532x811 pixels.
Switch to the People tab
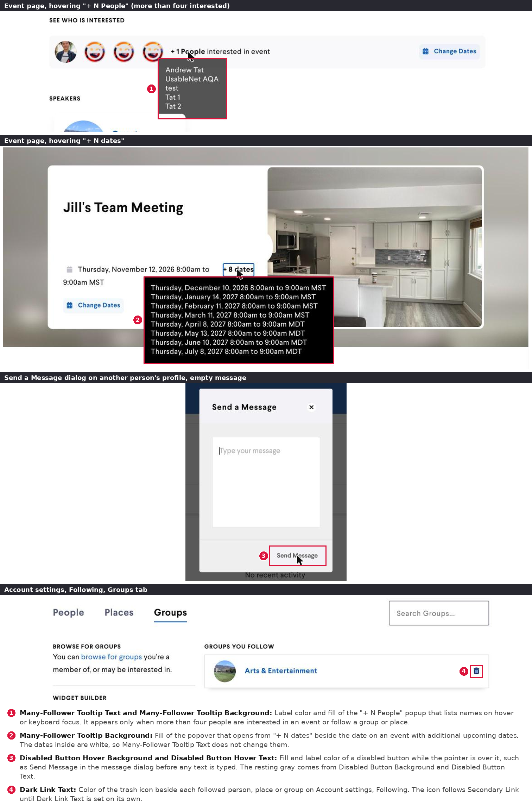[69, 612]
